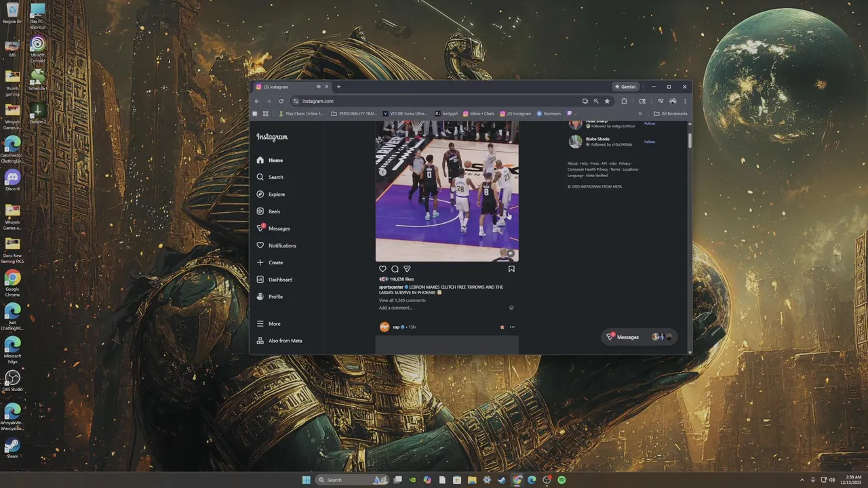
Task: Save post with bookmark icon
Action: point(511,269)
